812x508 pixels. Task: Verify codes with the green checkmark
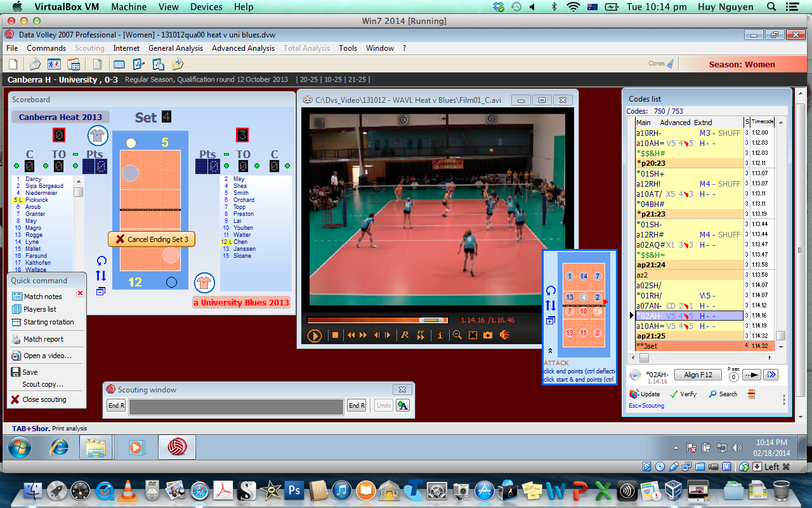[683, 394]
